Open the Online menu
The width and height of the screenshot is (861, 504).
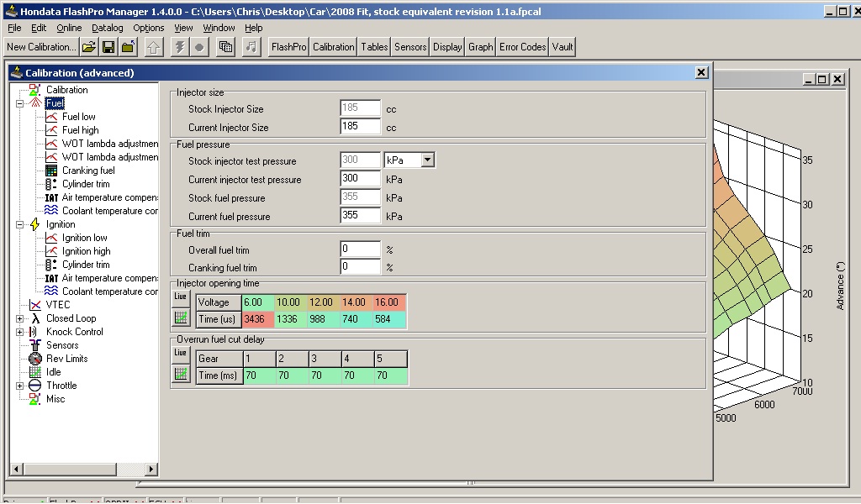[69, 28]
